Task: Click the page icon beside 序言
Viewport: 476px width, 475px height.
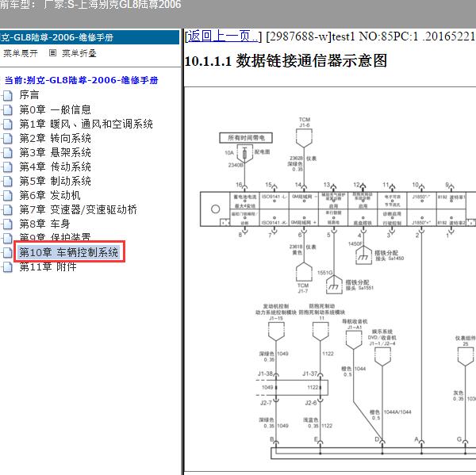Action: tap(8, 95)
